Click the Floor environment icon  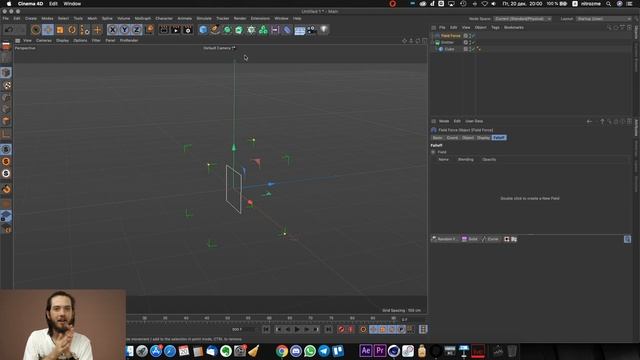pos(300,30)
